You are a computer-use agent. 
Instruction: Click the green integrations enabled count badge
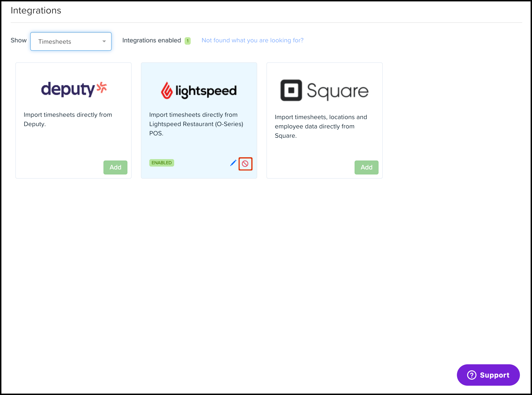[x=188, y=41]
